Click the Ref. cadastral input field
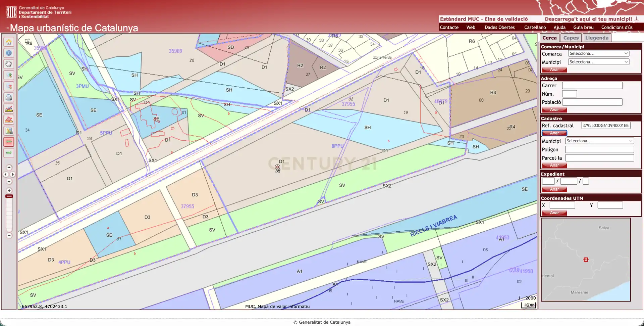This screenshot has width=644, height=326. tap(606, 126)
